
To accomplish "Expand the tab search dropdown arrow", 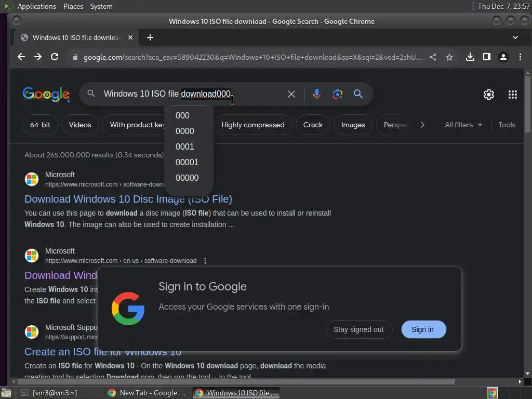I will coord(515,37).
